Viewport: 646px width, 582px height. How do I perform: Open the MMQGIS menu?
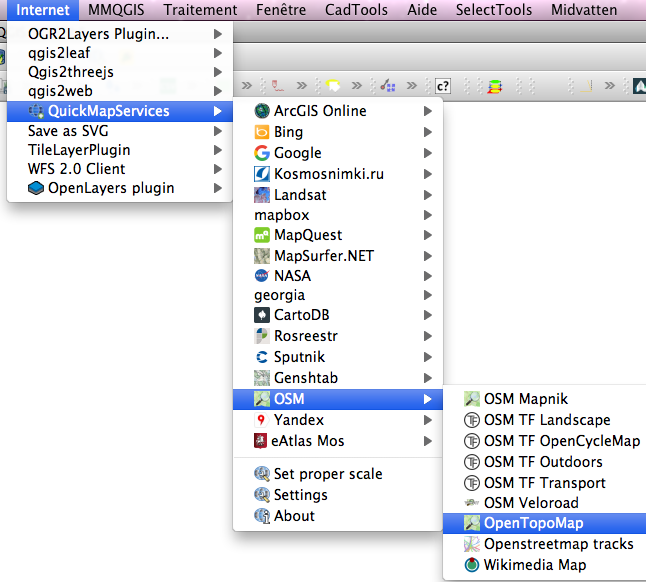pyautogui.click(x=115, y=10)
